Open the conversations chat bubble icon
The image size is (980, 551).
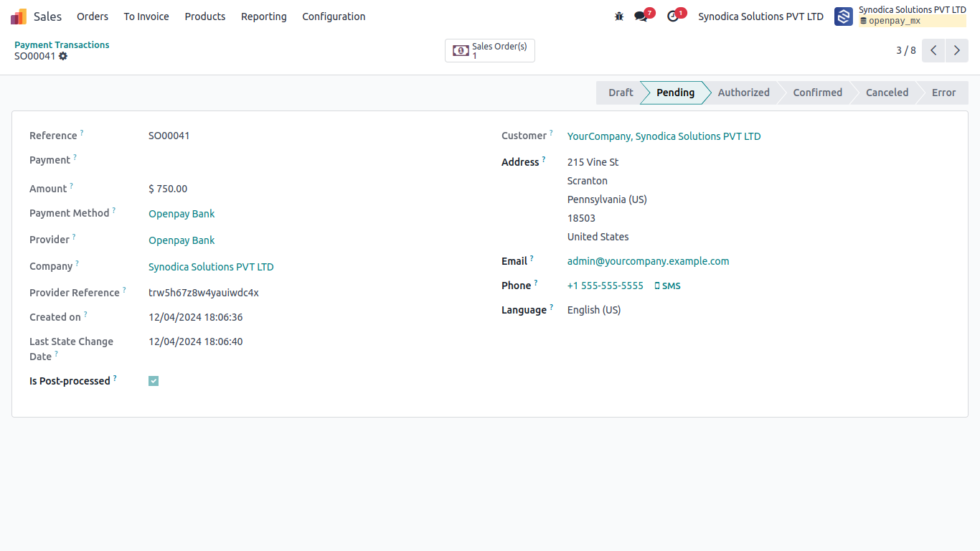pos(641,17)
